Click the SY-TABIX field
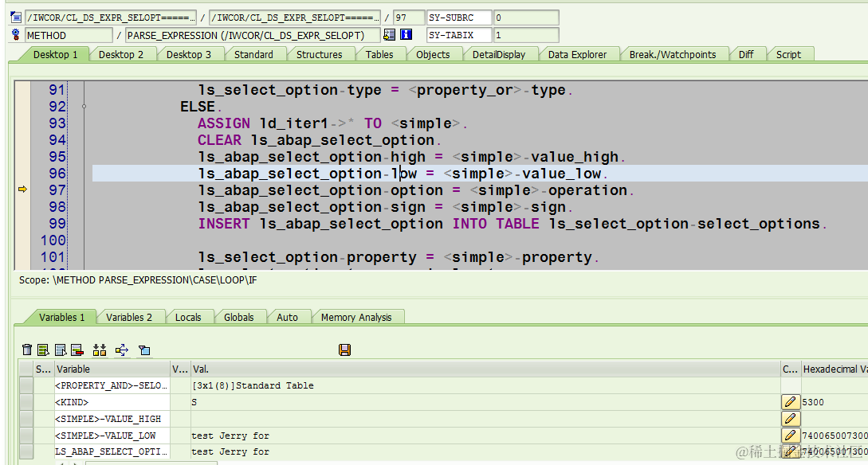868x465 pixels. 459,35
